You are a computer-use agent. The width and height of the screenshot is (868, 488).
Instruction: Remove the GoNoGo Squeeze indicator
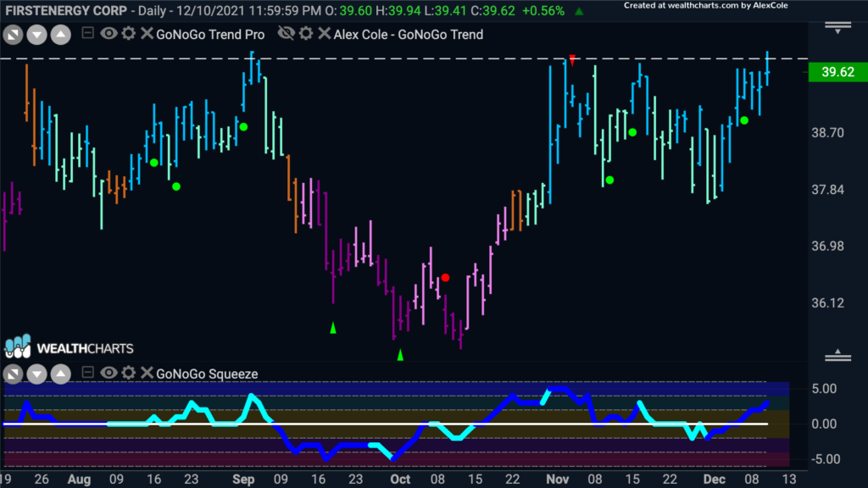point(147,373)
